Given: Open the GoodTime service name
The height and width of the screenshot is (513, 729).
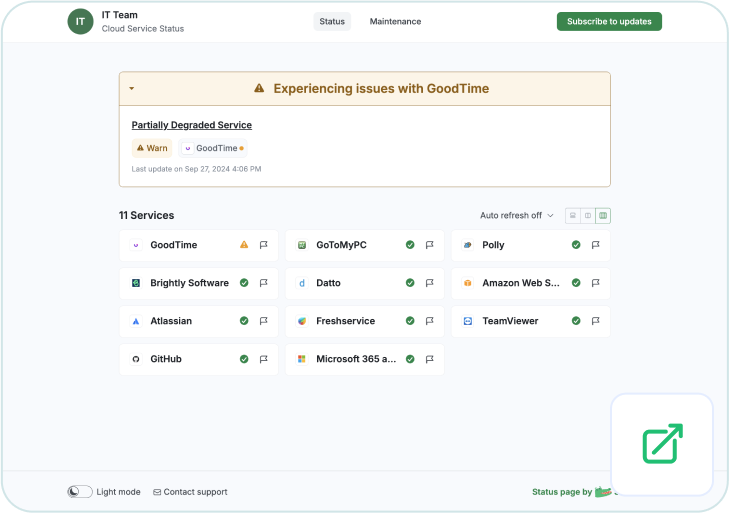Looking at the screenshot, I should coord(173,245).
